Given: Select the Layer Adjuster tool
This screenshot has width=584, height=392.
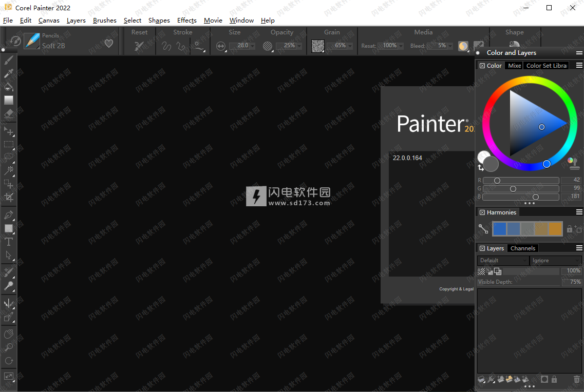Looking at the screenshot, I should 9,131.
